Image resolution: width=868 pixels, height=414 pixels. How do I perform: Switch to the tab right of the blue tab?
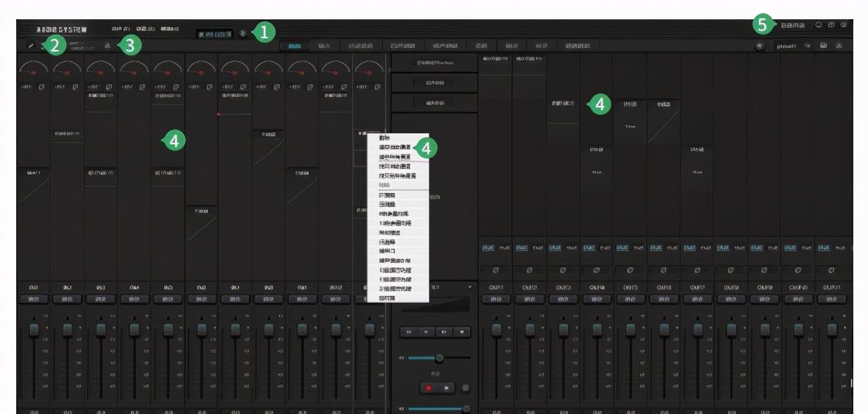pos(324,46)
